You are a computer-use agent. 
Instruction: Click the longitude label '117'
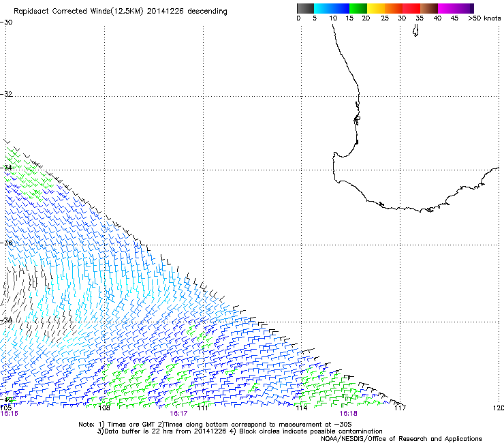point(400,408)
